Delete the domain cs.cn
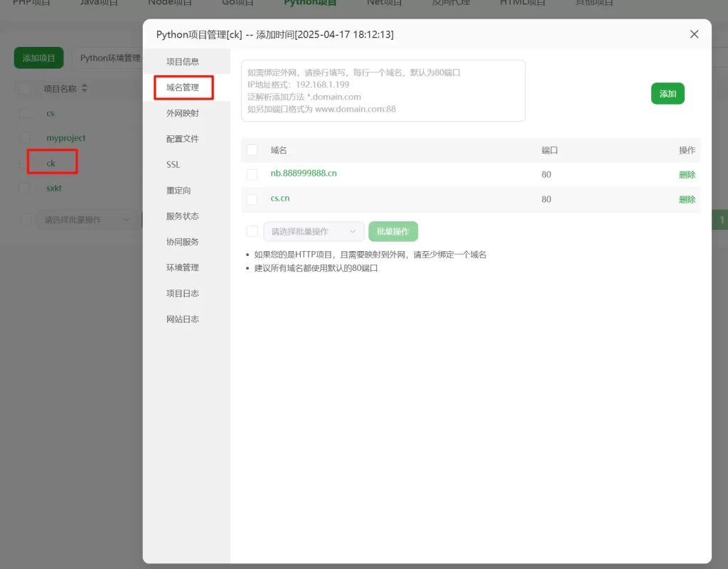728x569 pixels. point(687,198)
